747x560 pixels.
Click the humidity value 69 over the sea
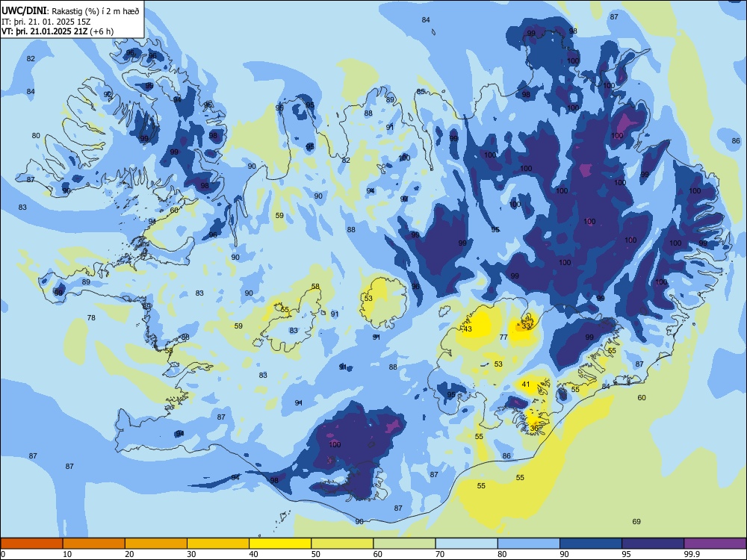pyautogui.click(x=636, y=521)
